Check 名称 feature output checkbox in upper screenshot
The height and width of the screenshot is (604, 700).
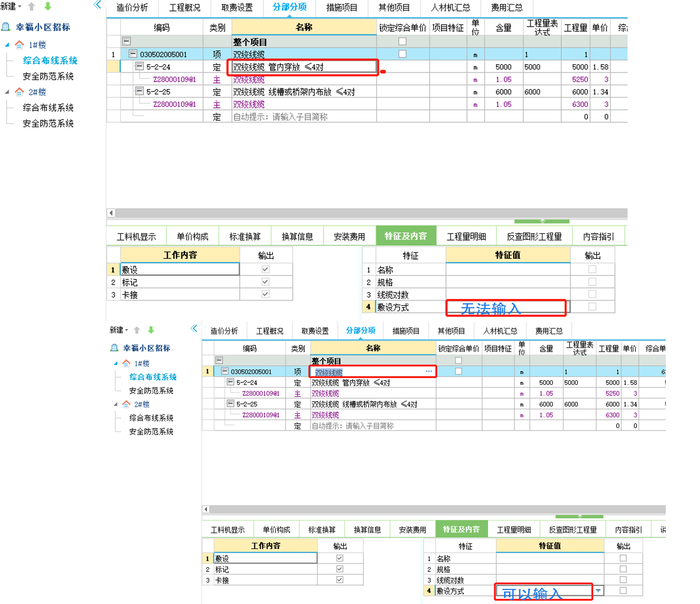[592, 269]
